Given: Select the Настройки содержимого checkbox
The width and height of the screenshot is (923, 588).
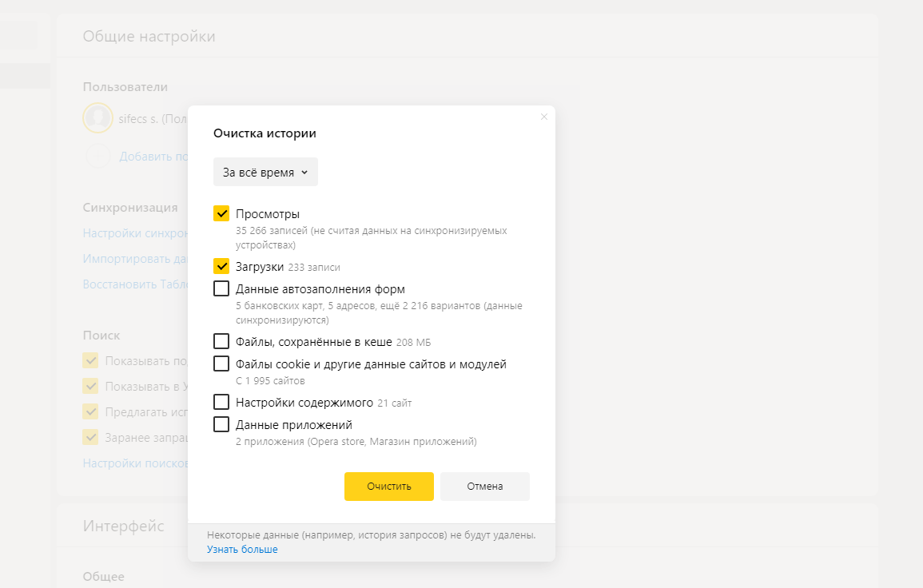Looking at the screenshot, I should click(221, 402).
